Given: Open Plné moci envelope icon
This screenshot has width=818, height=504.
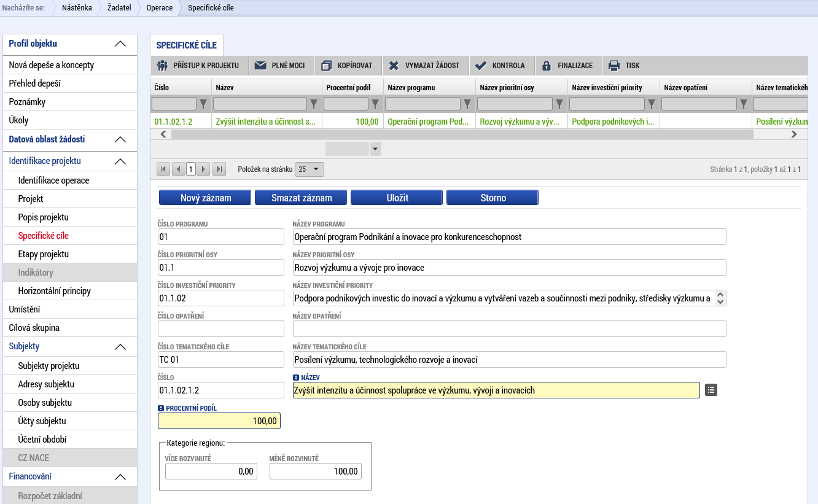Looking at the screenshot, I should click(x=260, y=66).
